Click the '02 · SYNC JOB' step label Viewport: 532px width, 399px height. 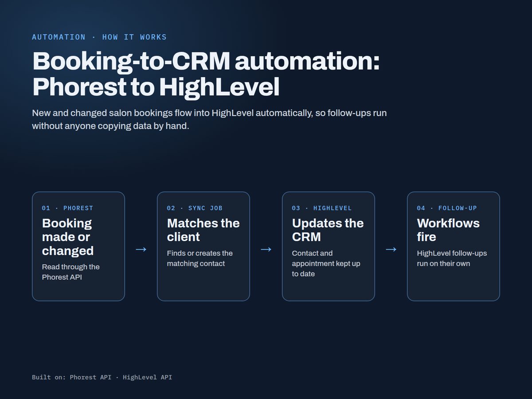[x=195, y=208]
